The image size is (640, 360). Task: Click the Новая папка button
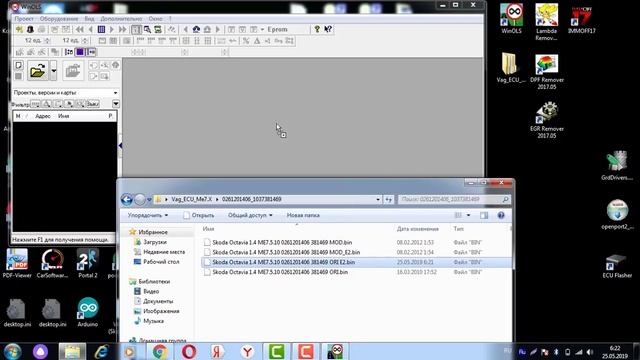pyautogui.click(x=303, y=215)
